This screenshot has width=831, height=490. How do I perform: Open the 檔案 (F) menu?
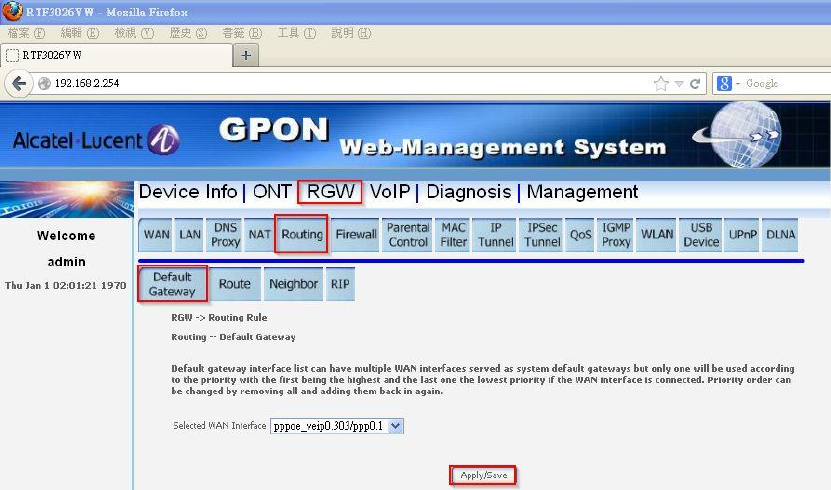click(26, 33)
